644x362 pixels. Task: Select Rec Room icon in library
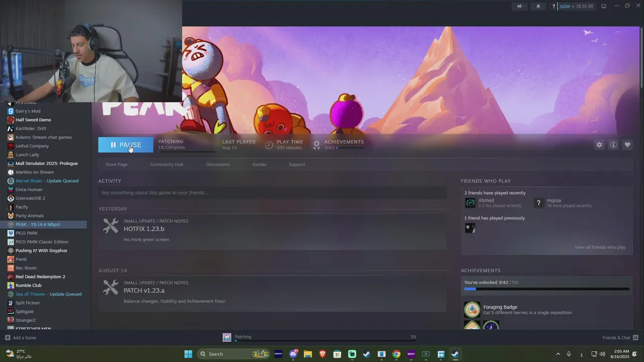[11, 268]
